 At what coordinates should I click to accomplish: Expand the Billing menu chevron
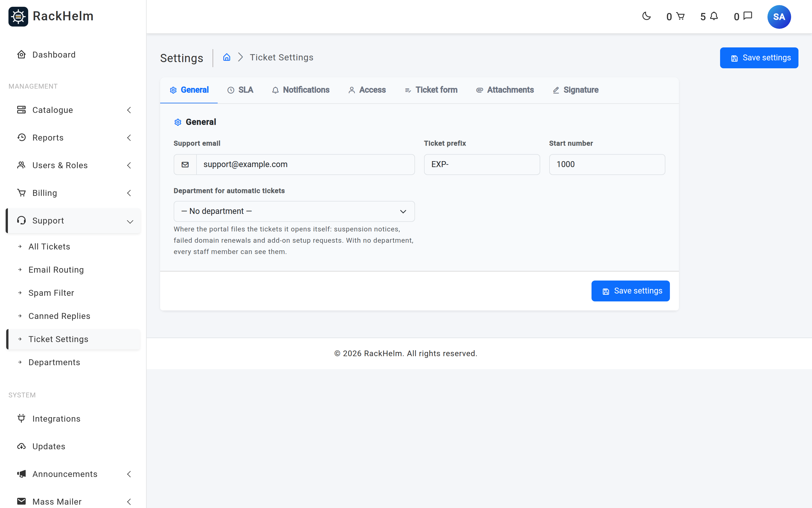129,193
